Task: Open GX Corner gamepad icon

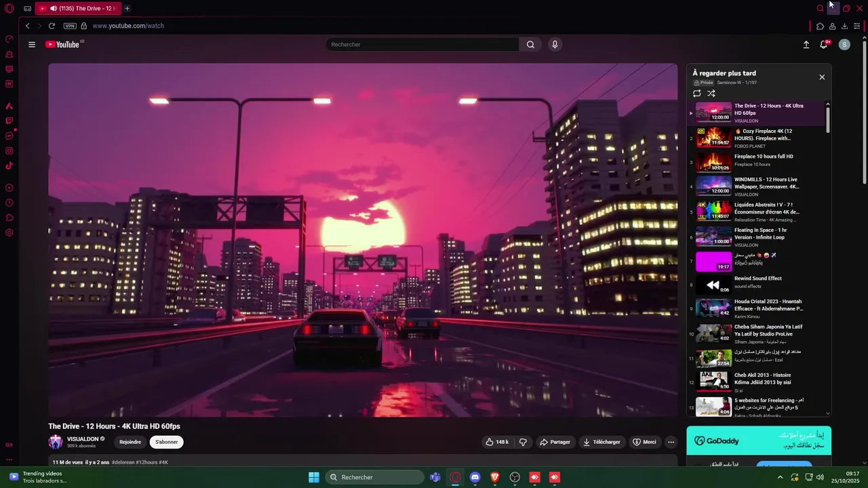Action: (27, 9)
